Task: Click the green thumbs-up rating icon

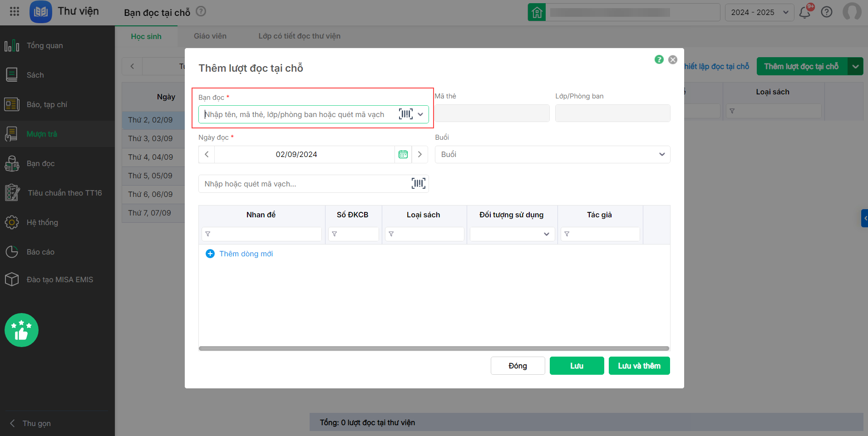Action: coord(21,330)
